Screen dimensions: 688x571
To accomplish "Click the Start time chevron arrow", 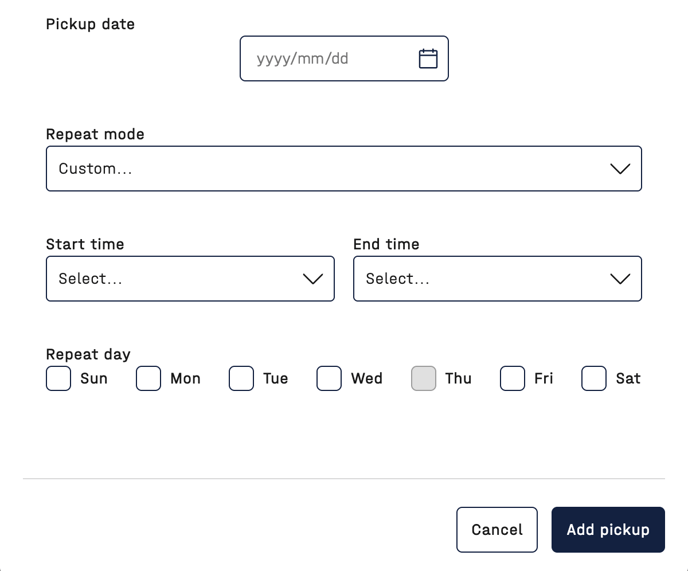I will pos(313,279).
